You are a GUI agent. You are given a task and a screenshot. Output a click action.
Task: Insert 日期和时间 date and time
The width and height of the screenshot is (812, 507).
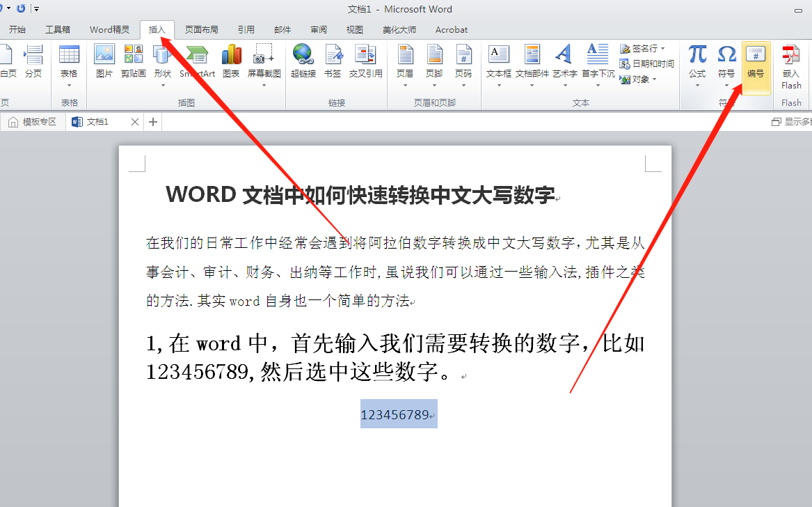647,64
